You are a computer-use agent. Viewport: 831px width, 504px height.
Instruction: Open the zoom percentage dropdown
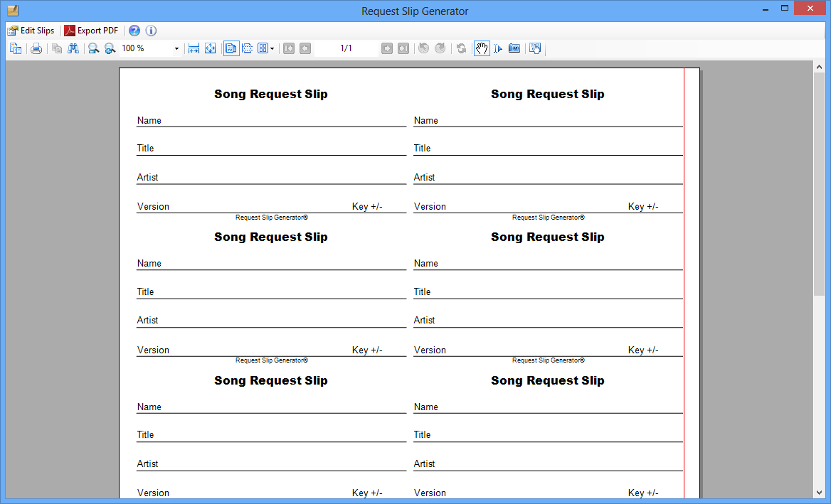tap(176, 49)
